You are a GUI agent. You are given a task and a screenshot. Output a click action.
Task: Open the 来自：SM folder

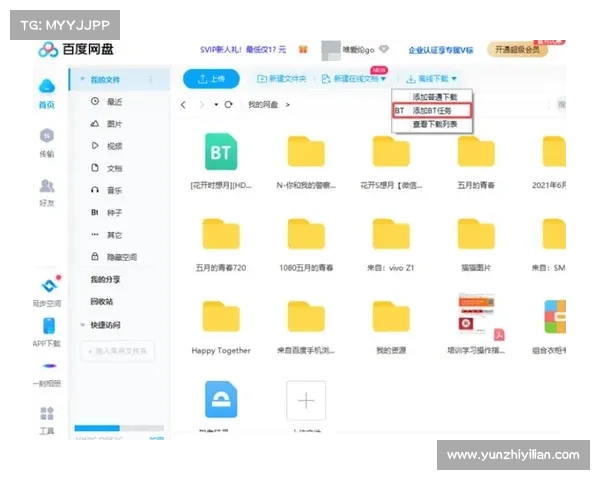554,234
